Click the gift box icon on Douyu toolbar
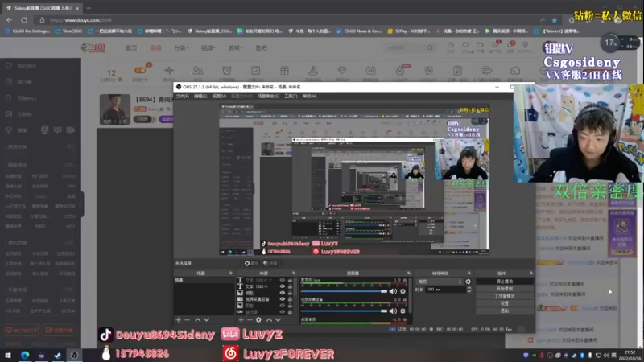644x362 pixels. coord(285,71)
